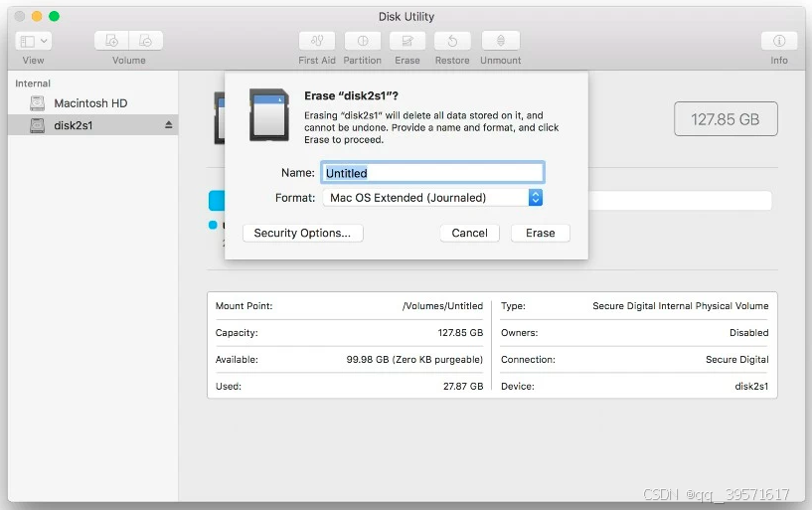The image size is (812, 510).
Task: Select Macintosh HD in the sidebar
Action: (x=92, y=103)
